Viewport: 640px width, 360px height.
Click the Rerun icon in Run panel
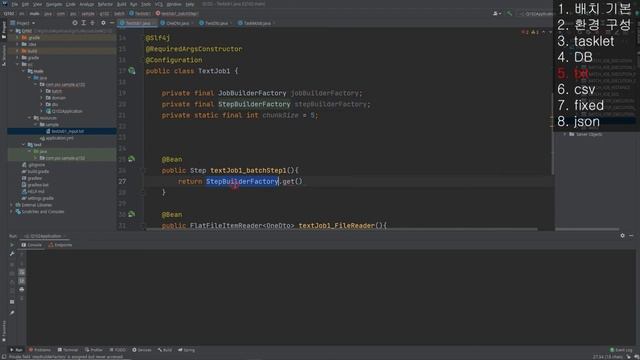[12, 245]
